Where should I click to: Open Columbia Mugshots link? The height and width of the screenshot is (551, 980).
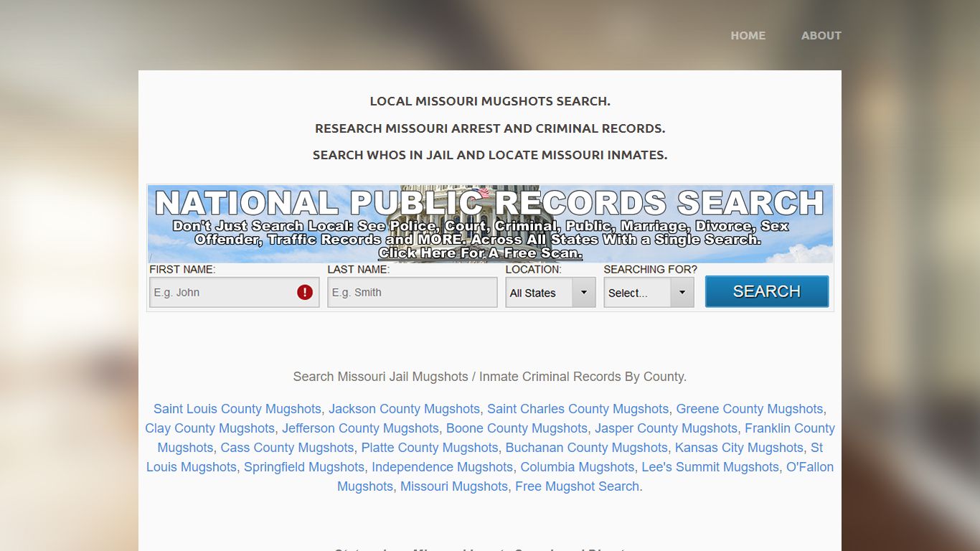click(577, 467)
